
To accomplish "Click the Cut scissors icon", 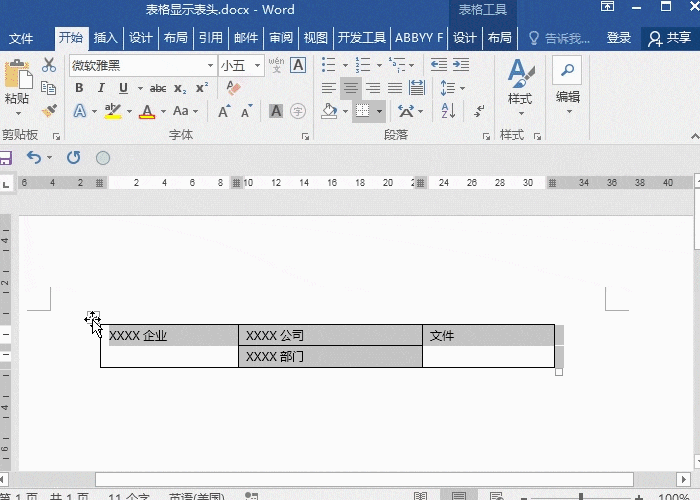I will point(49,65).
